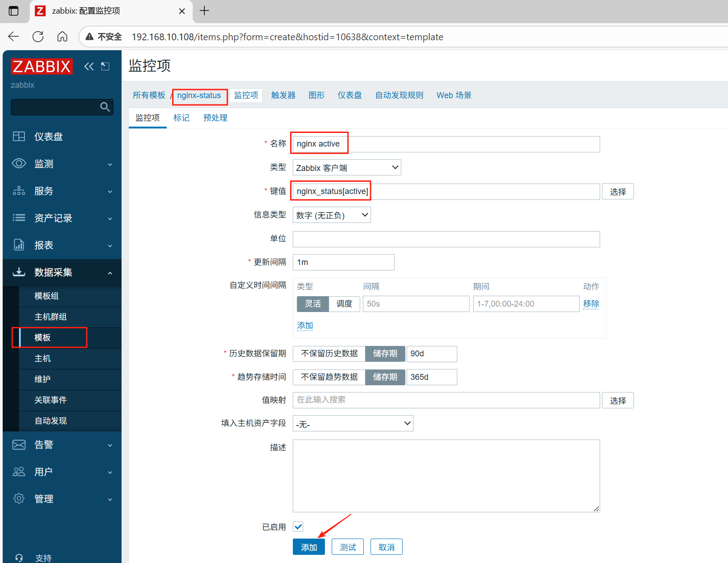728x563 pixels.
Task: Open browser home page icon
Action: pyautogui.click(x=62, y=37)
